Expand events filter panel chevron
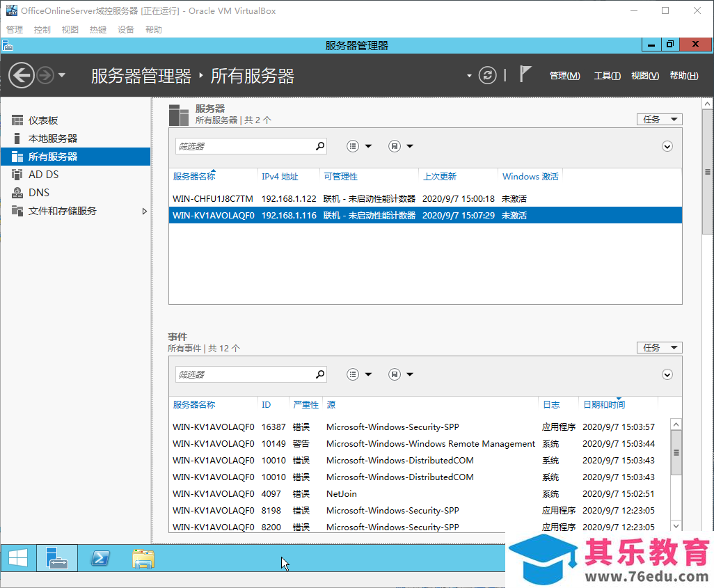714x588 pixels. click(x=667, y=374)
